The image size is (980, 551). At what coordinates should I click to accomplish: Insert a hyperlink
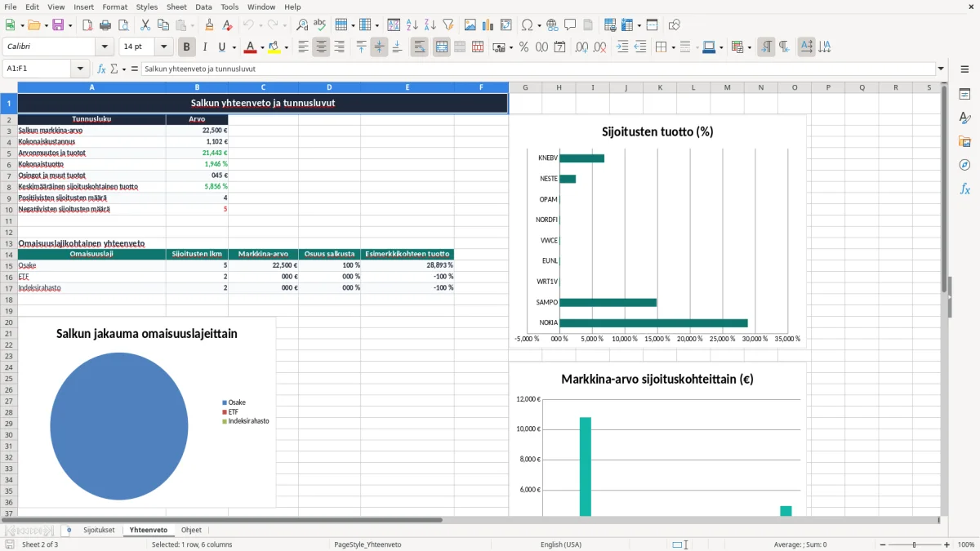pyautogui.click(x=552, y=25)
